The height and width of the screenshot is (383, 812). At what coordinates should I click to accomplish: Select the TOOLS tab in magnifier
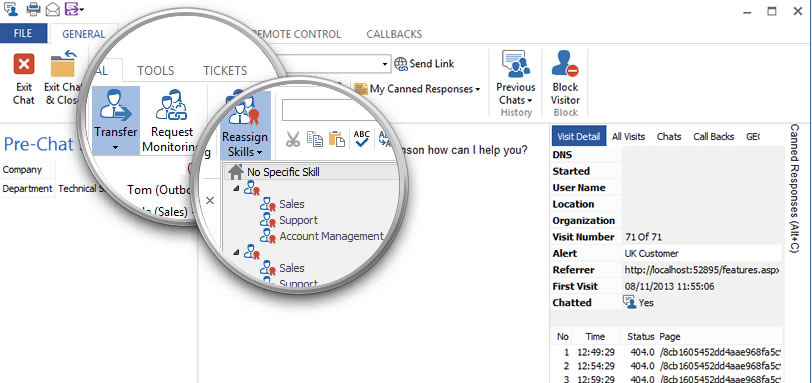[x=155, y=71]
